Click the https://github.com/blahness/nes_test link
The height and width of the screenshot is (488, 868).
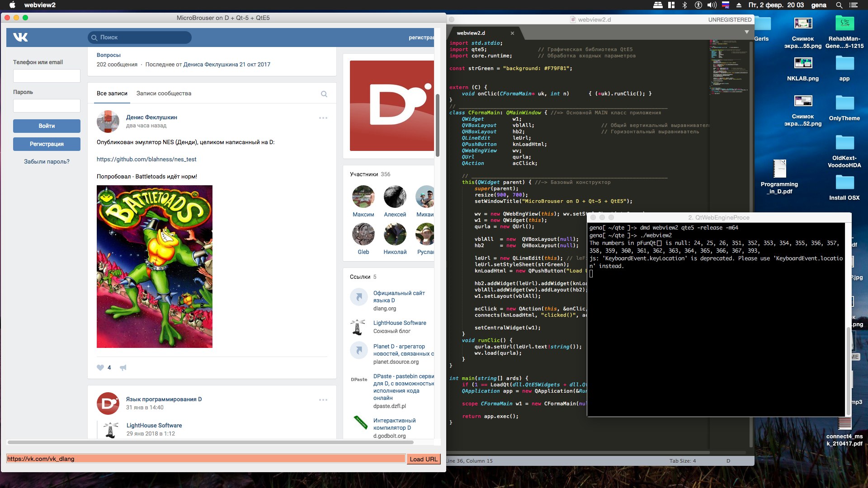pos(146,159)
